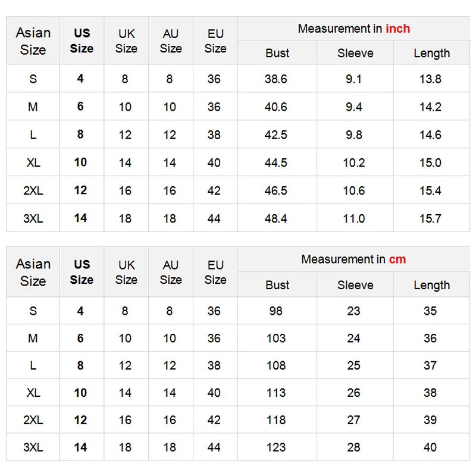Click the 113 bust value
Viewport: 476px width, 476px height.
(276, 393)
